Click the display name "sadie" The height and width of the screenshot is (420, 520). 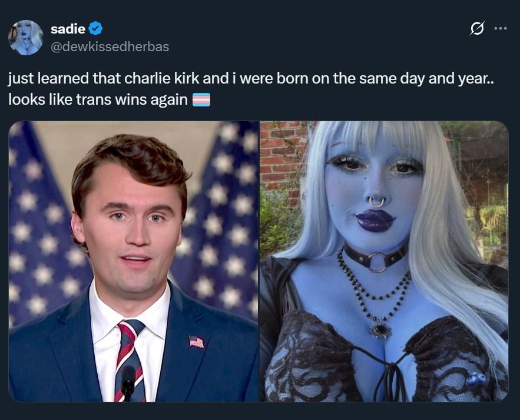(x=68, y=29)
